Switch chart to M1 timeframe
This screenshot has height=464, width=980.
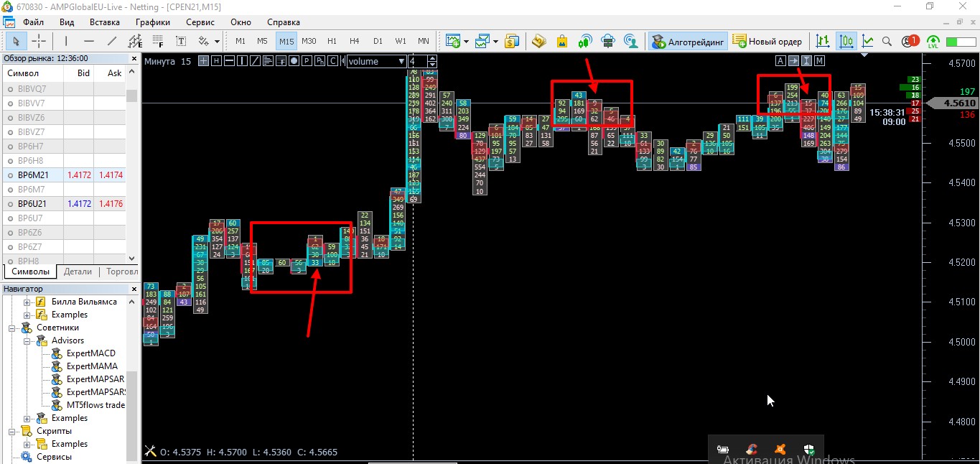pos(241,41)
